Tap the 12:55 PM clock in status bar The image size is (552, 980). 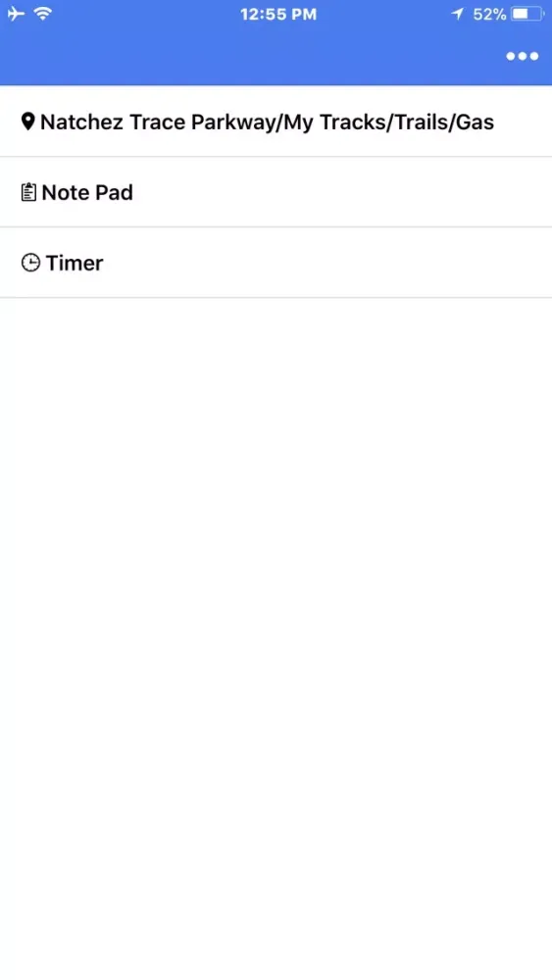pyautogui.click(x=278, y=15)
